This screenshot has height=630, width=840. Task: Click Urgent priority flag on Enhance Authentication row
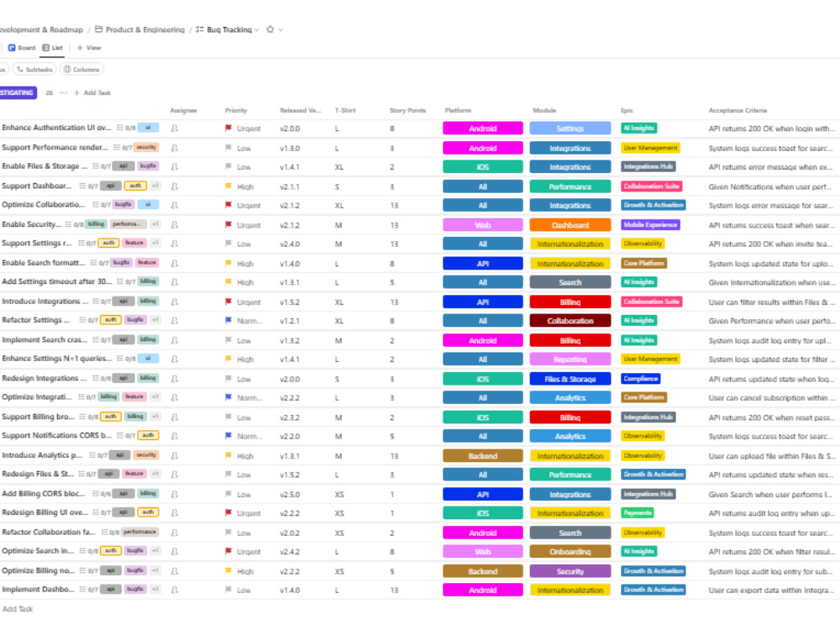coord(228,129)
